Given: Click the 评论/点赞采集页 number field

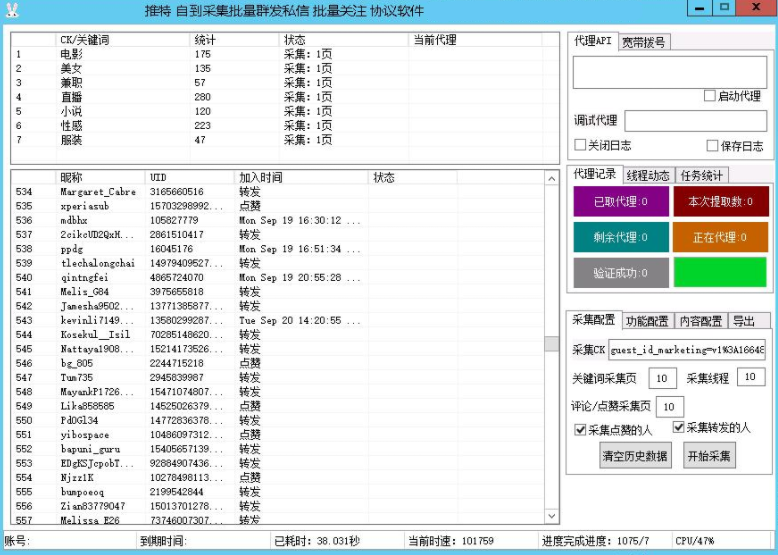Looking at the screenshot, I should click(669, 407).
